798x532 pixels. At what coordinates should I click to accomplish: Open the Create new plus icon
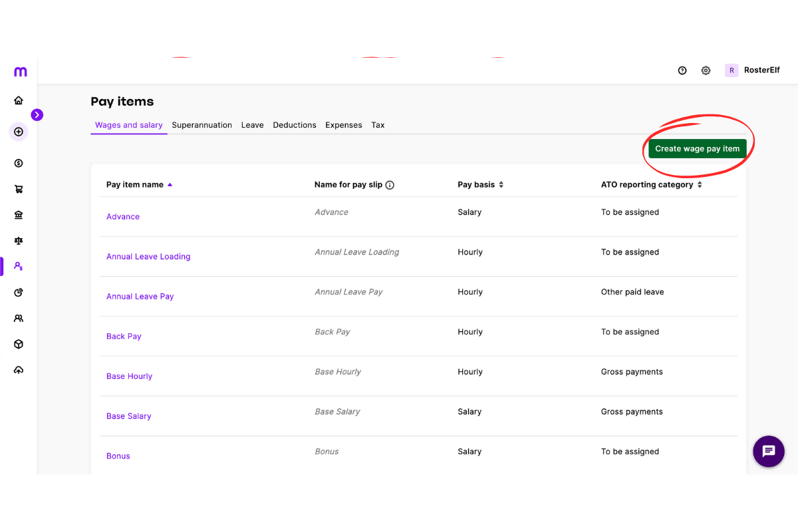pyautogui.click(x=19, y=132)
